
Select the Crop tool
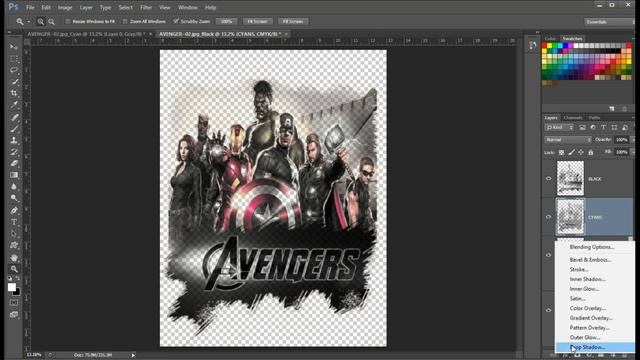(x=14, y=93)
